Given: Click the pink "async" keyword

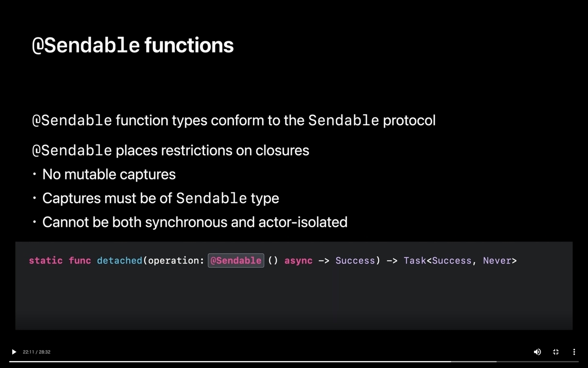Looking at the screenshot, I should click(298, 261).
